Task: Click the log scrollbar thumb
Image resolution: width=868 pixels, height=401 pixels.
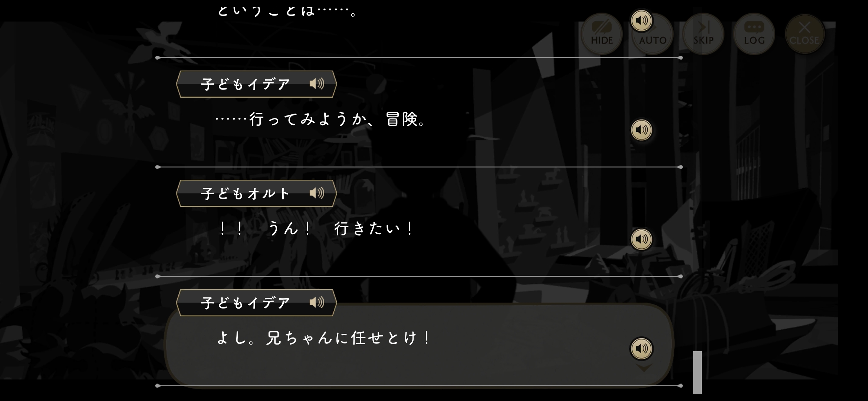Action: [x=697, y=372]
